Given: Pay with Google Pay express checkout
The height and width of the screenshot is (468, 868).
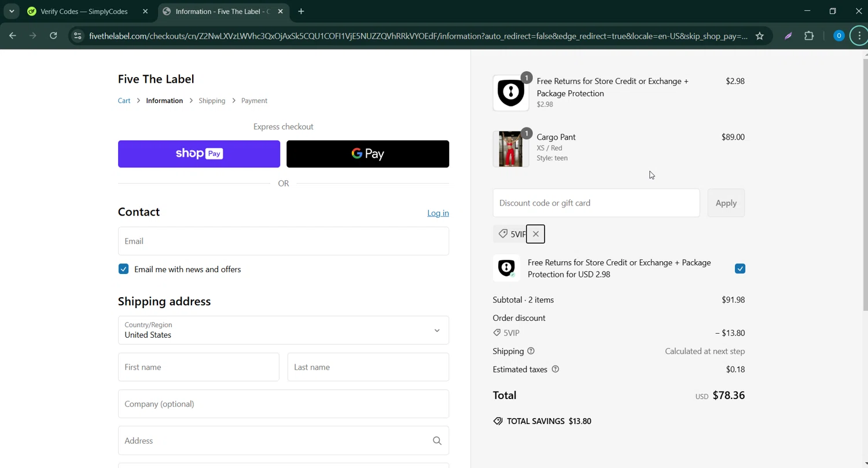Looking at the screenshot, I should point(367,154).
